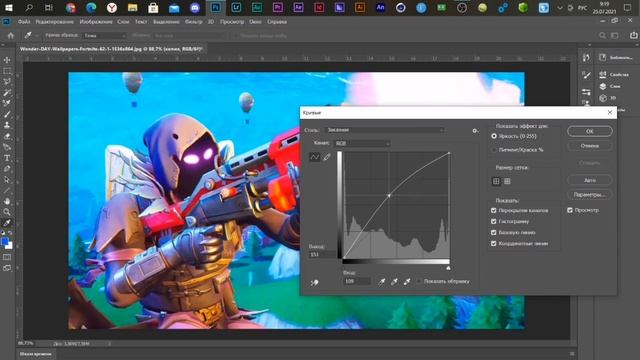Select the Brush tool in the left toolbar
Screen dimensions: 640x360
(7, 114)
